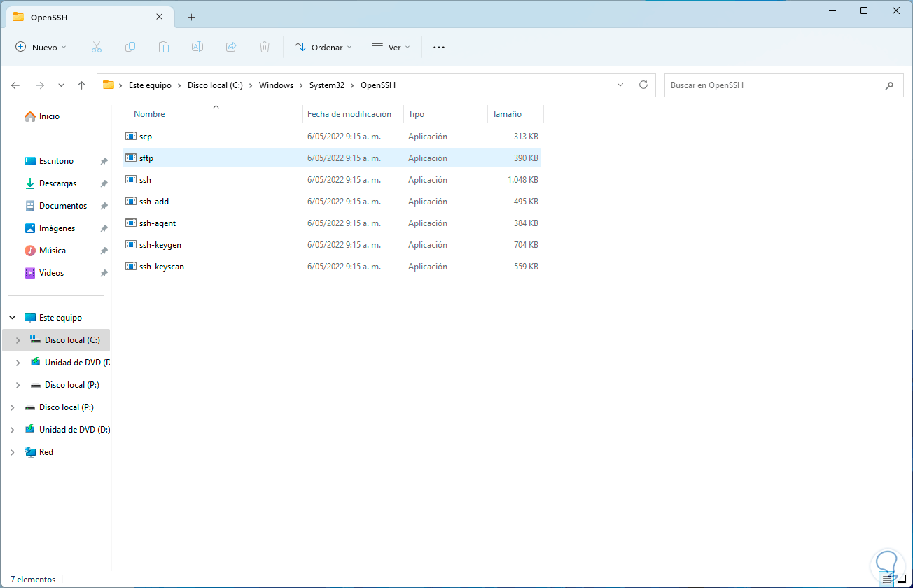Click the ssh-keyscan application icon
The height and width of the screenshot is (588, 913).
pos(130,267)
